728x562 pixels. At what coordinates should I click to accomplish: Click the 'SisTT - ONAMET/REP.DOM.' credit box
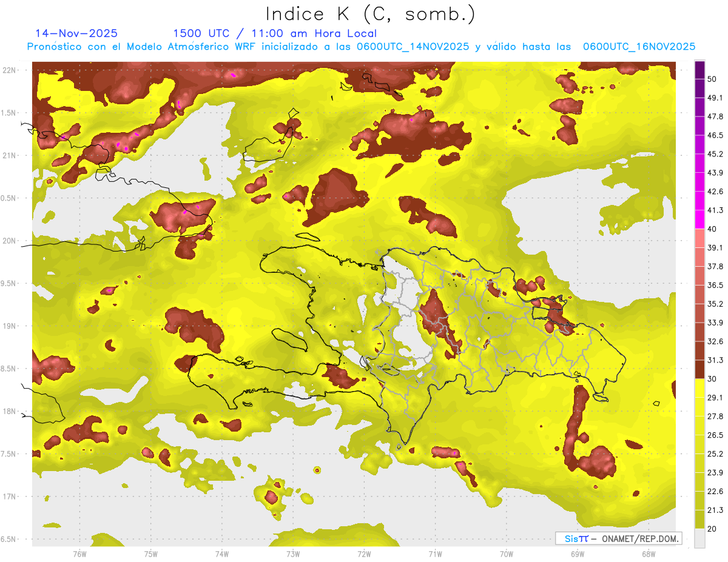[x=619, y=538]
